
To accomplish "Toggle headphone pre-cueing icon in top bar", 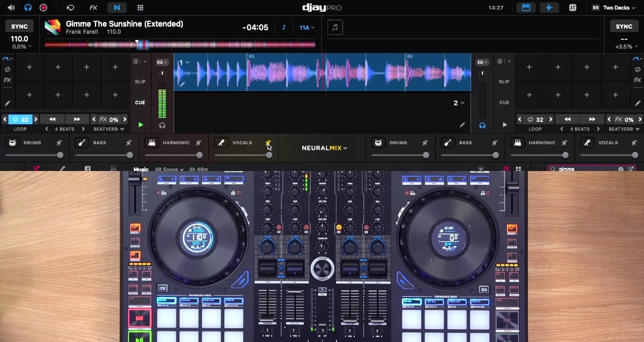I will point(28,8).
